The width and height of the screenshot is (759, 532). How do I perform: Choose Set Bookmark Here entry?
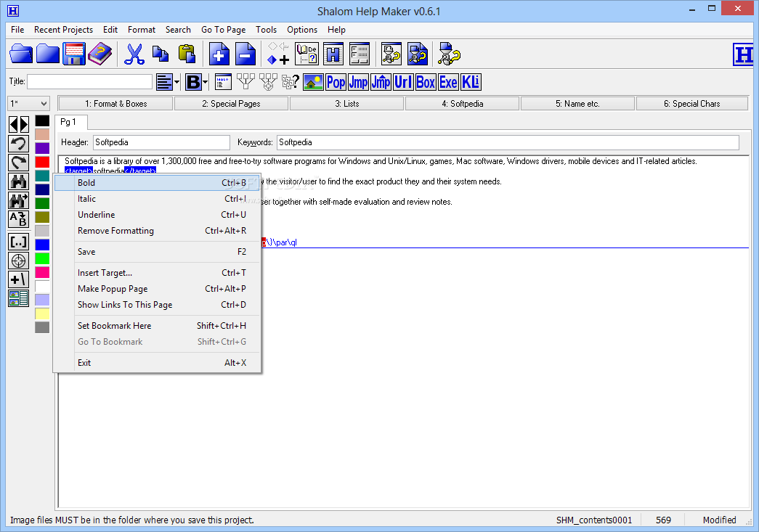click(158, 325)
